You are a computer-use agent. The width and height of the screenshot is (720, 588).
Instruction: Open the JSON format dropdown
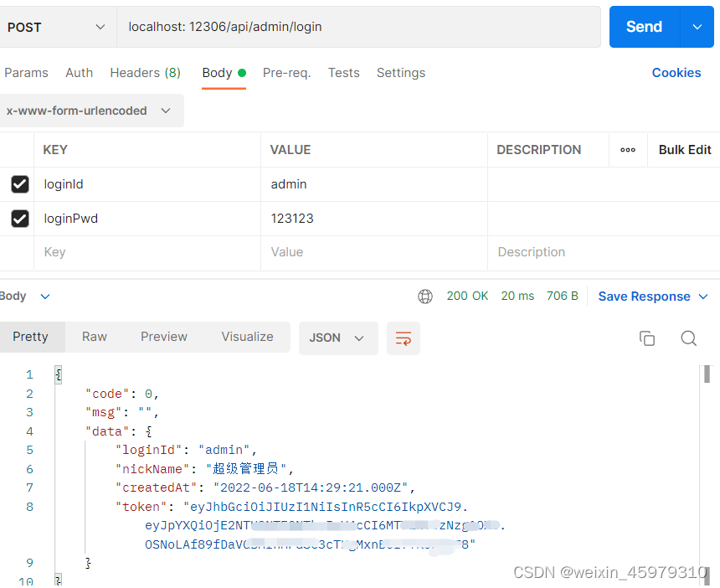coord(338,338)
